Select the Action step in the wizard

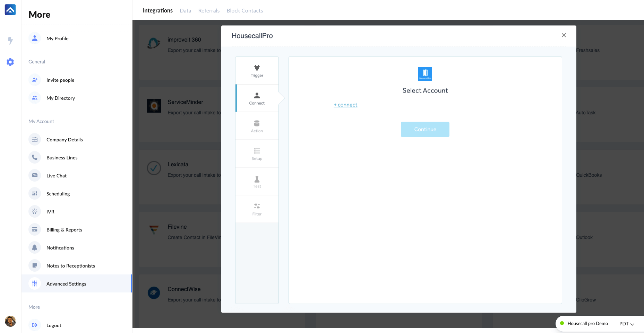pos(257,126)
